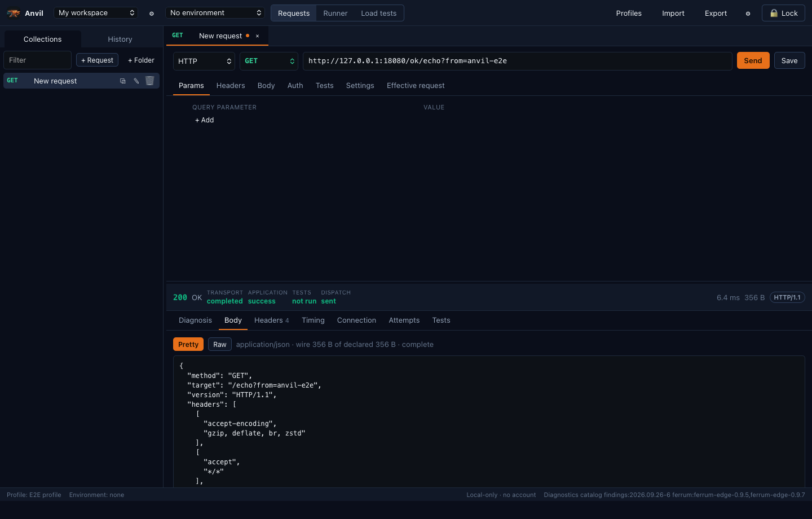Duplicate the New request collection item

pyautogui.click(x=123, y=81)
